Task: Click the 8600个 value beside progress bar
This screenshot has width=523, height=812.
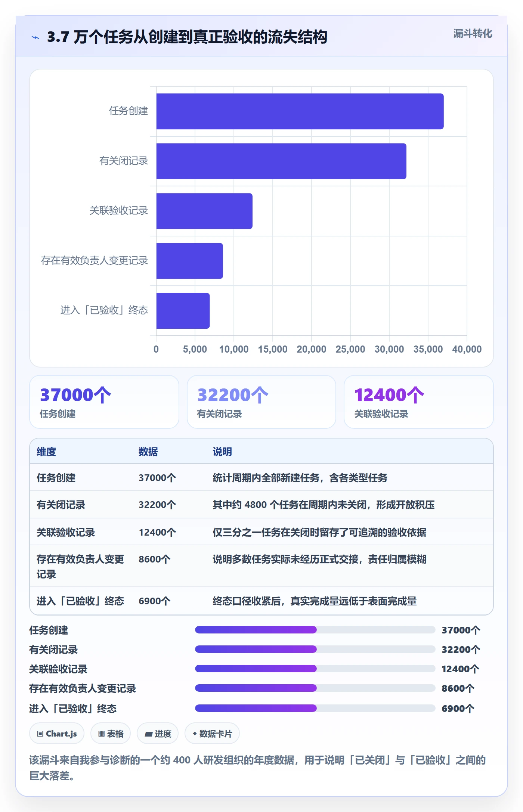Action: pos(458,688)
